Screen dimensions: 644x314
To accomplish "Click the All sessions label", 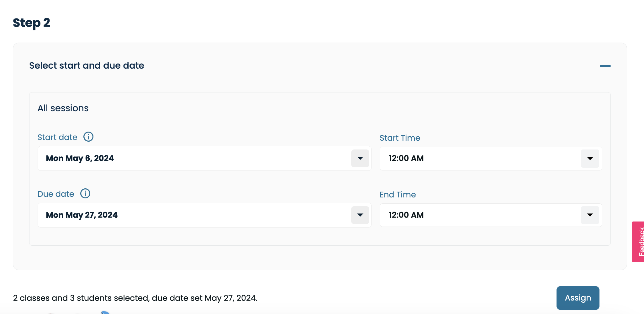I will (x=63, y=108).
